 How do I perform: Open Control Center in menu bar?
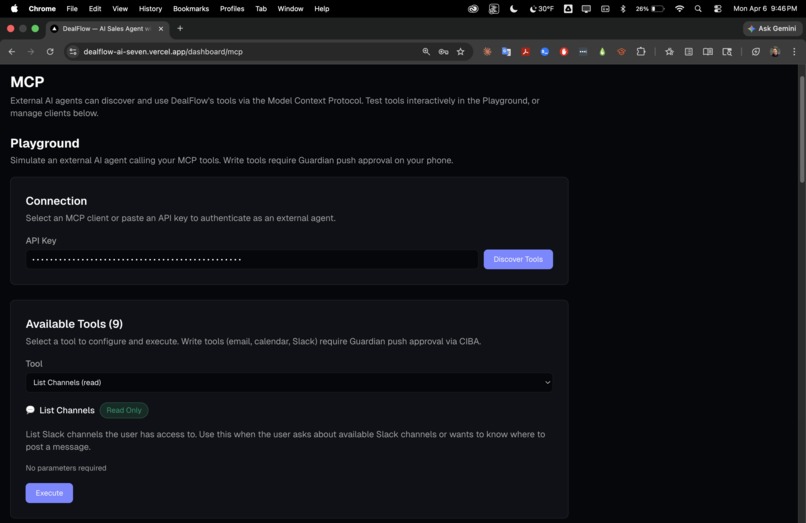click(x=718, y=9)
